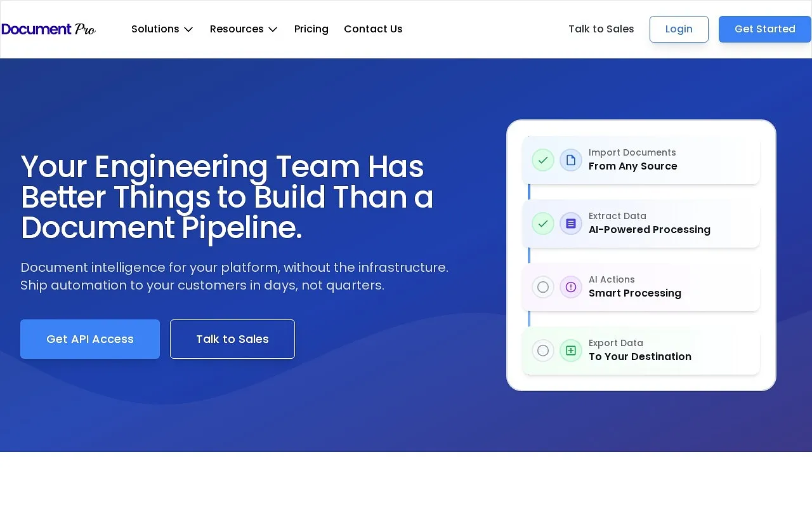Click the hero headline about Engineering Team
This screenshot has height=508, width=812.
pyautogui.click(x=227, y=197)
